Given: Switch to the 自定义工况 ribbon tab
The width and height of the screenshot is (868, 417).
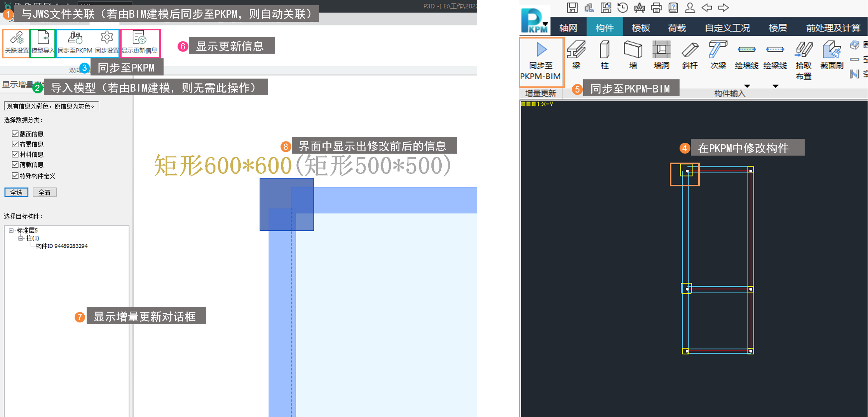Looking at the screenshot, I should tap(727, 28).
